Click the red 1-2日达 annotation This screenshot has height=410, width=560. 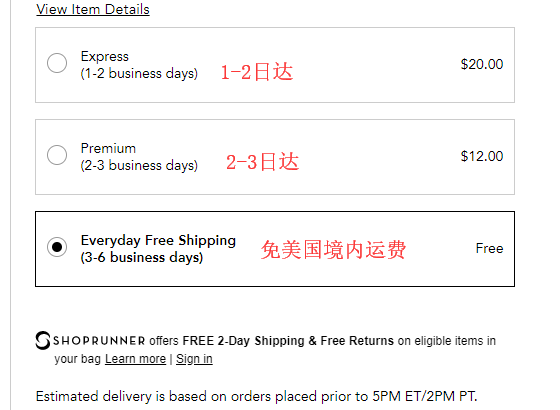[257, 72]
